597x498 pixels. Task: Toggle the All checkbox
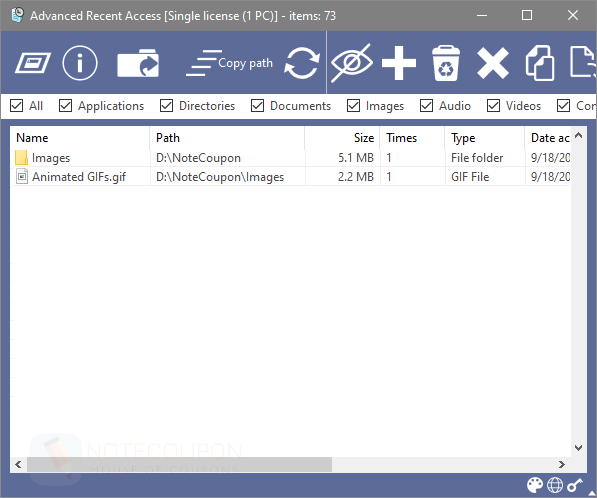[x=16, y=105]
